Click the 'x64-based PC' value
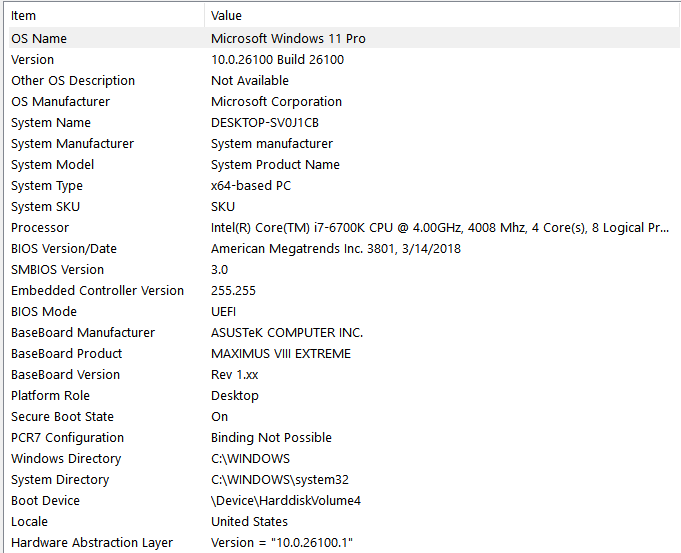 click(x=251, y=185)
